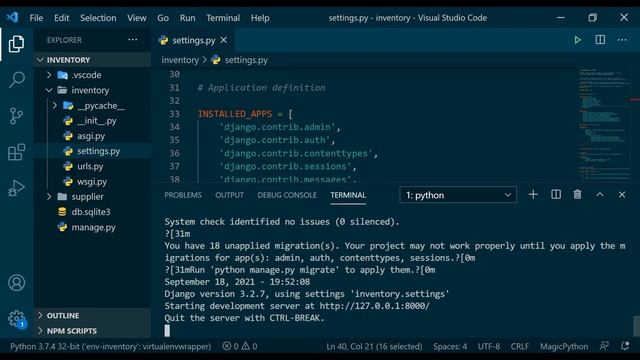The height and width of the screenshot is (360, 640).
Task: Open asgi.py in the explorer
Action: 91,136
